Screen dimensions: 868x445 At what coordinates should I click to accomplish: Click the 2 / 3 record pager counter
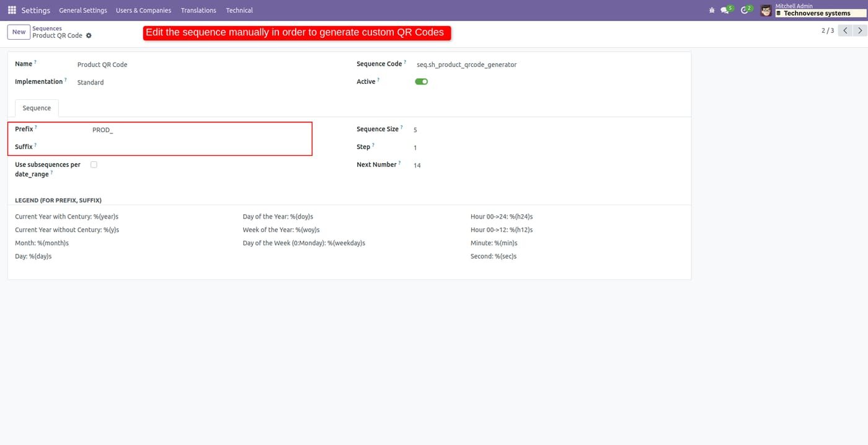tap(828, 30)
